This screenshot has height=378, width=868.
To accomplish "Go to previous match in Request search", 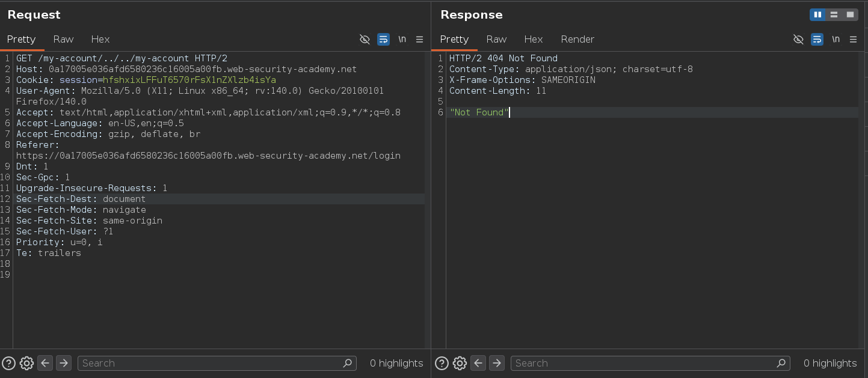I will 45,363.
